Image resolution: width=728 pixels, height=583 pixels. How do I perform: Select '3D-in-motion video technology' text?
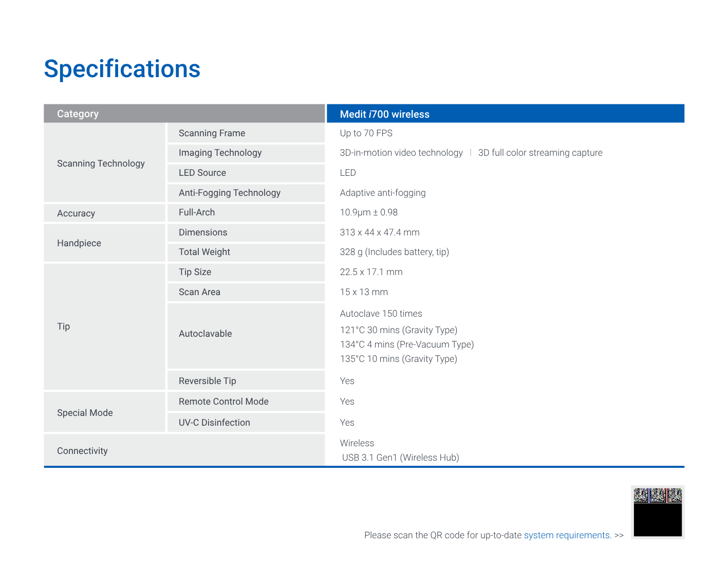coord(401,153)
